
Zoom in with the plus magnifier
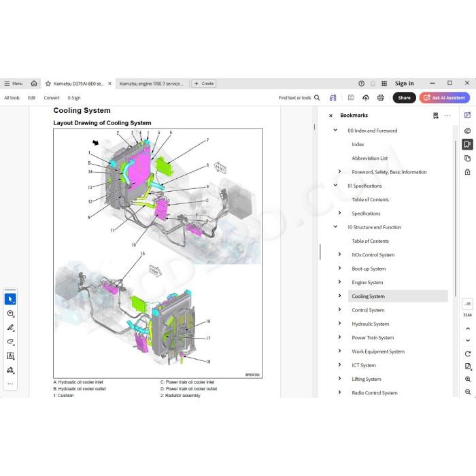tap(468, 379)
